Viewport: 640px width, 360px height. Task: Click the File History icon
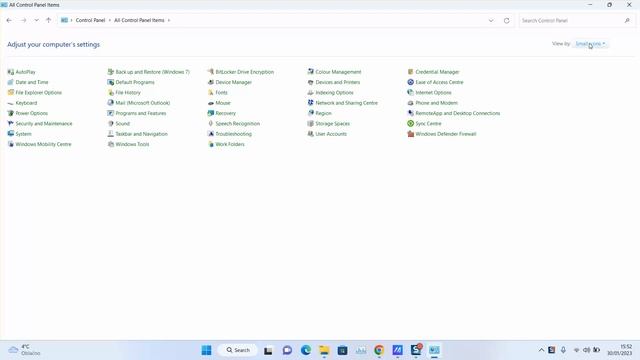[111, 93]
